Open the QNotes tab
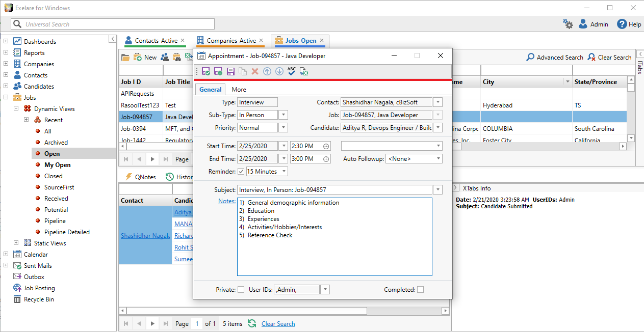 click(x=140, y=177)
